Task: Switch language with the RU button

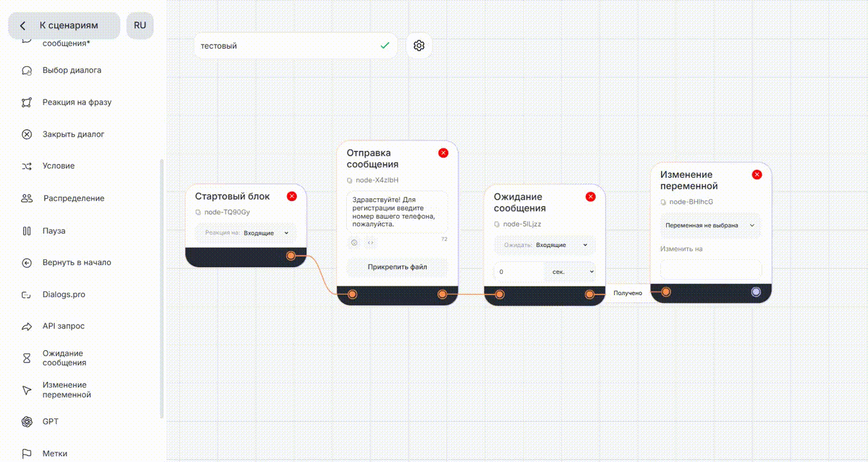Action: click(x=140, y=26)
